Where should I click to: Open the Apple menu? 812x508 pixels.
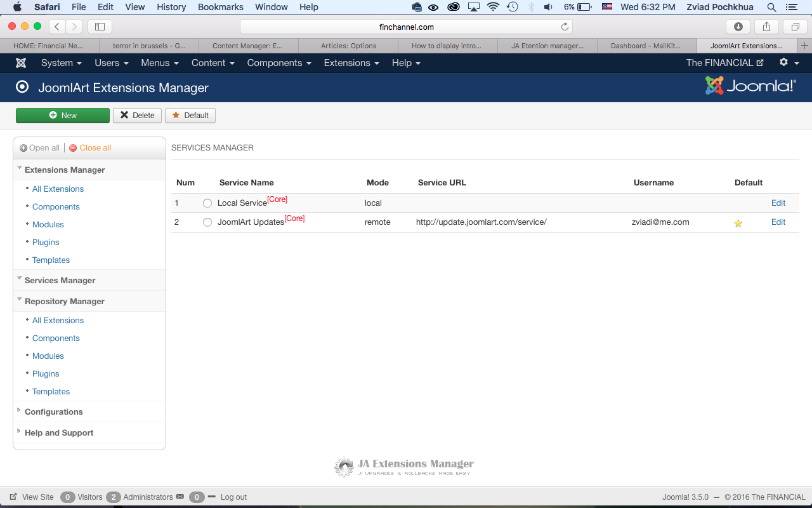click(17, 7)
